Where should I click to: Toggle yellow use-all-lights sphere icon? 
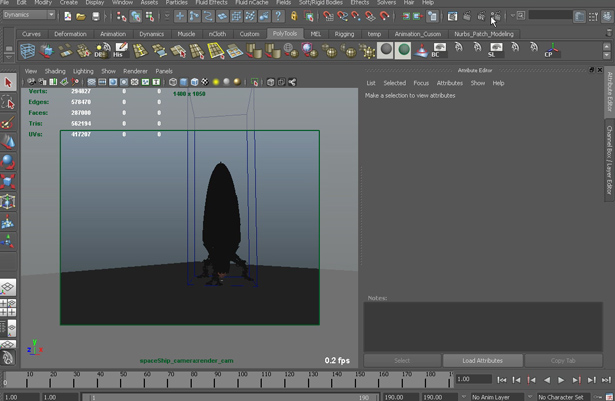pyautogui.click(x=216, y=82)
